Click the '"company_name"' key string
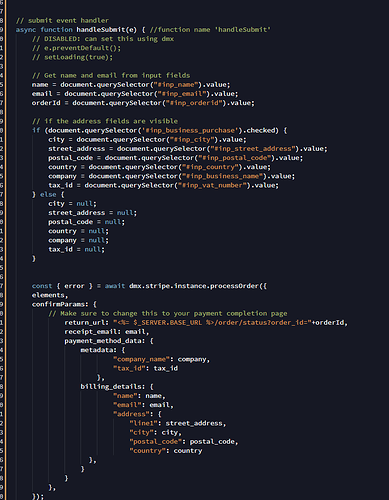The image size is (389, 500). pos(141,360)
